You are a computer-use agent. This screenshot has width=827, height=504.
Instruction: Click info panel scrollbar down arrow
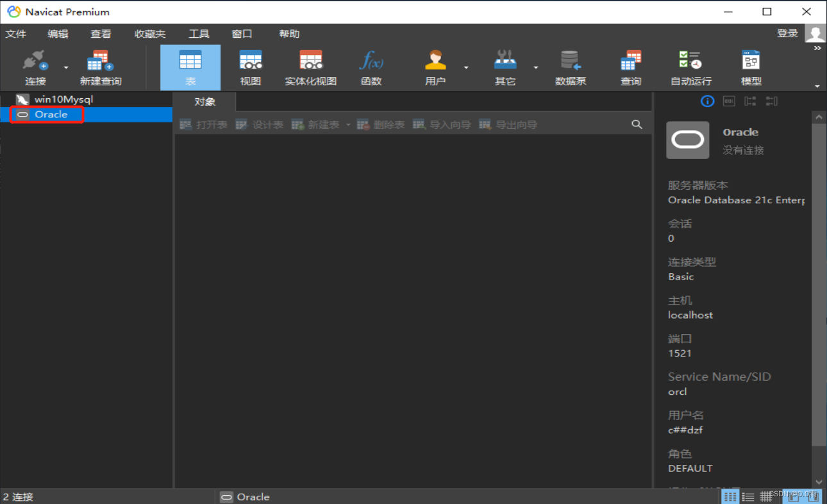point(819,482)
